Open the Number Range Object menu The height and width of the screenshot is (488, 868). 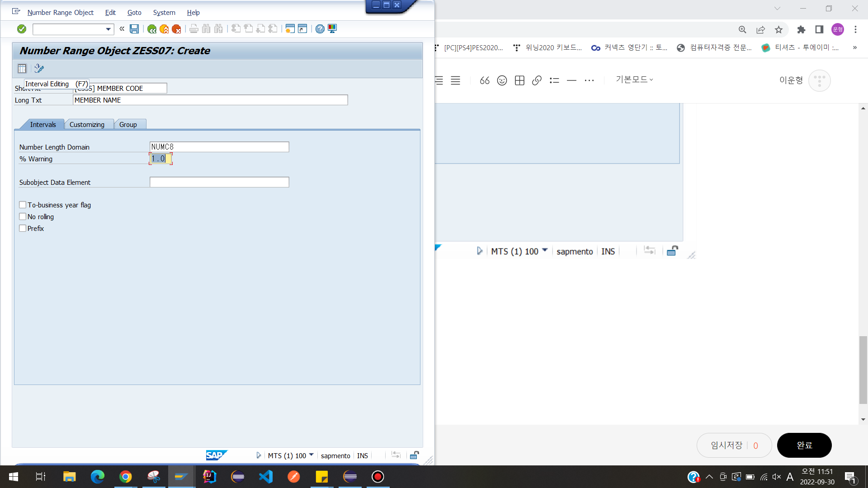tap(61, 13)
